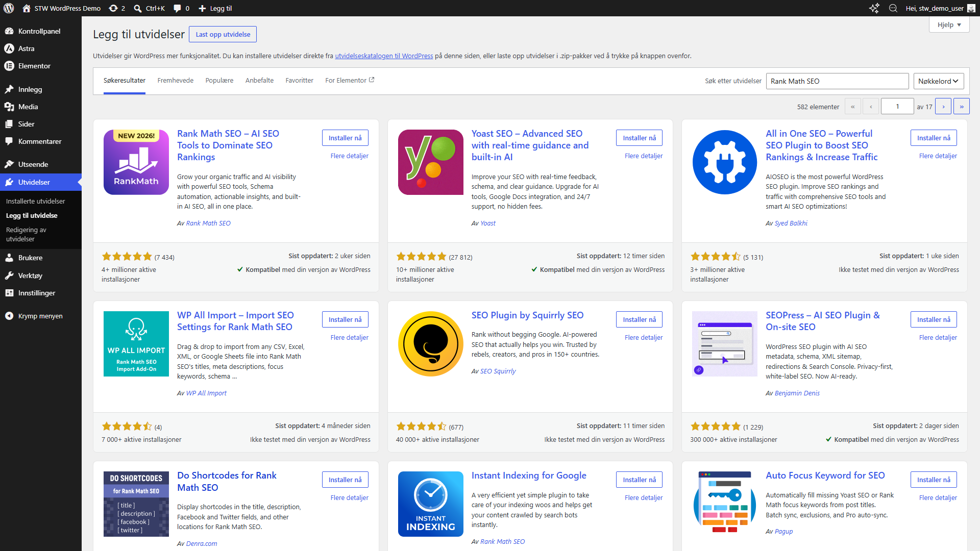Screen dimensions: 980x551
Task: Click the Yoast SEO plugin logo
Action: point(431,162)
